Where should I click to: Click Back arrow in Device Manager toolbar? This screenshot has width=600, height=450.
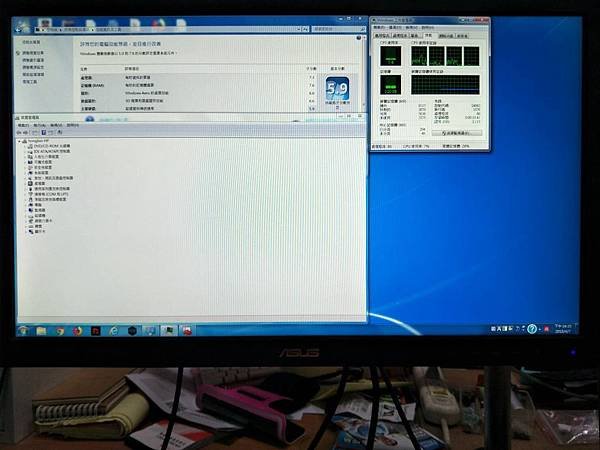coord(19,132)
